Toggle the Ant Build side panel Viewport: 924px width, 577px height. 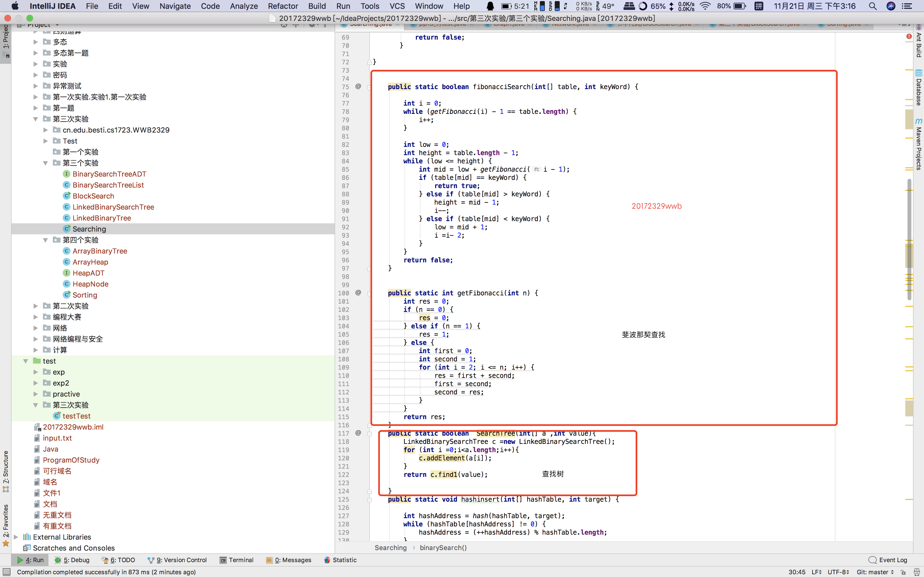coord(918,41)
